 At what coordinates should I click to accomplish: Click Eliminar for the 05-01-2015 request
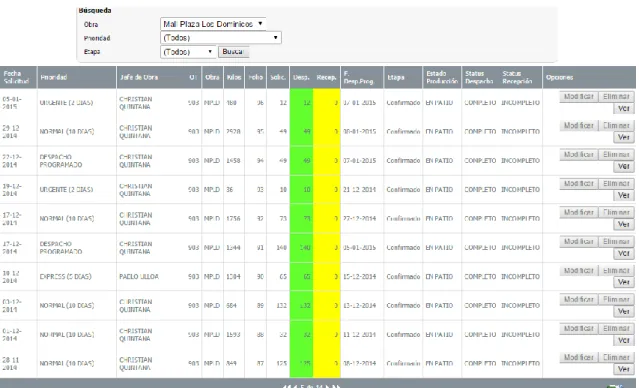[x=616, y=97]
